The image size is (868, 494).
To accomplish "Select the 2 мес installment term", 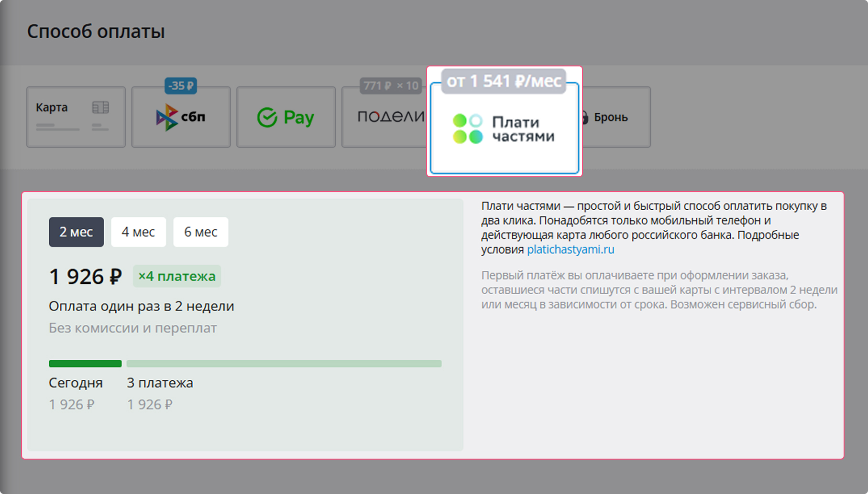I will click(x=76, y=232).
